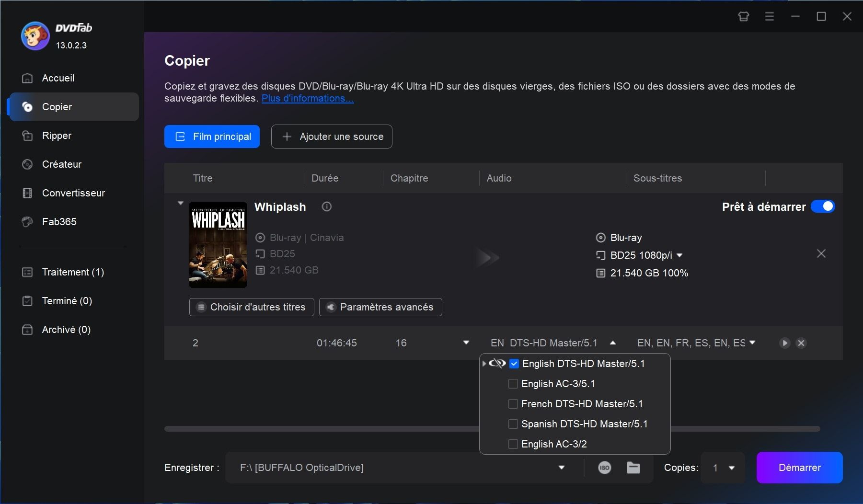Follow the Plus d'informations link

tap(308, 98)
